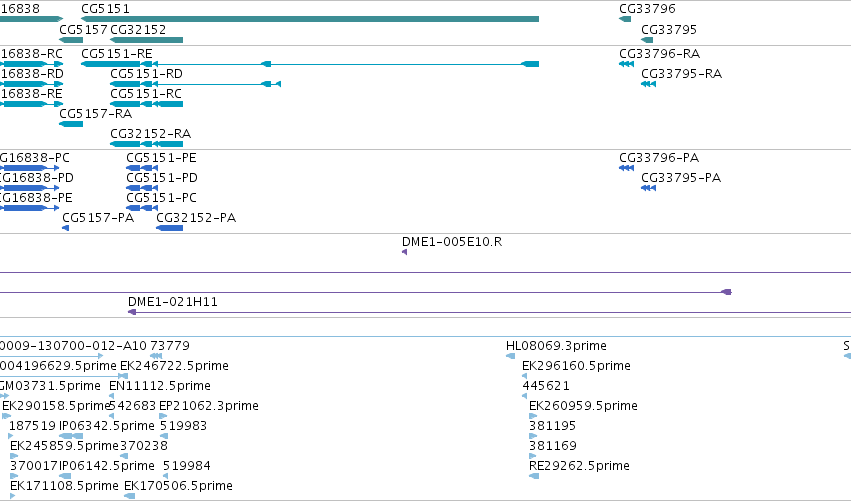This screenshot has height=501, width=851.
Task: Open transcript CG33795-RA
Action: pyautogui.click(x=682, y=74)
